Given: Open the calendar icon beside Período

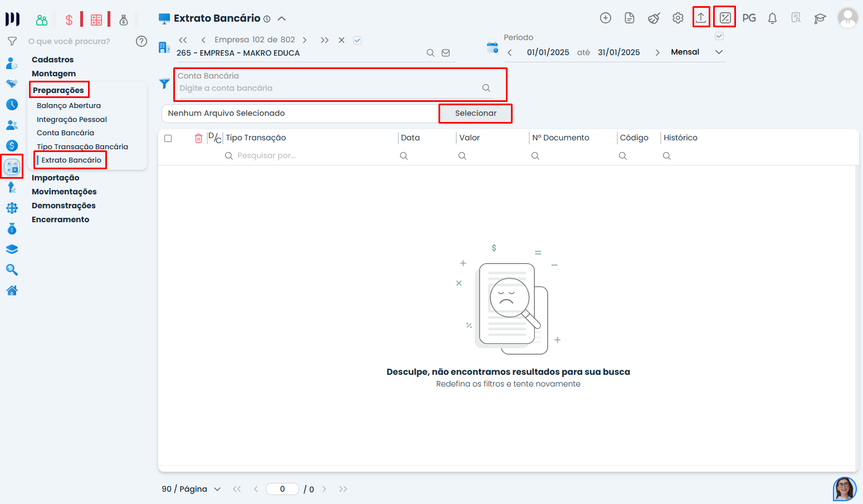Looking at the screenshot, I should tap(493, 47).
